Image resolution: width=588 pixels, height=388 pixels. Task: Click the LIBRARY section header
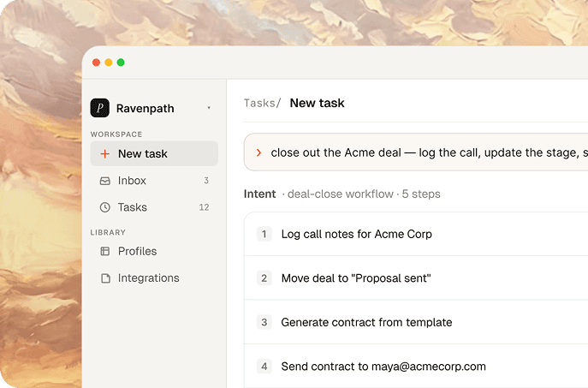(x=108, y=232)
